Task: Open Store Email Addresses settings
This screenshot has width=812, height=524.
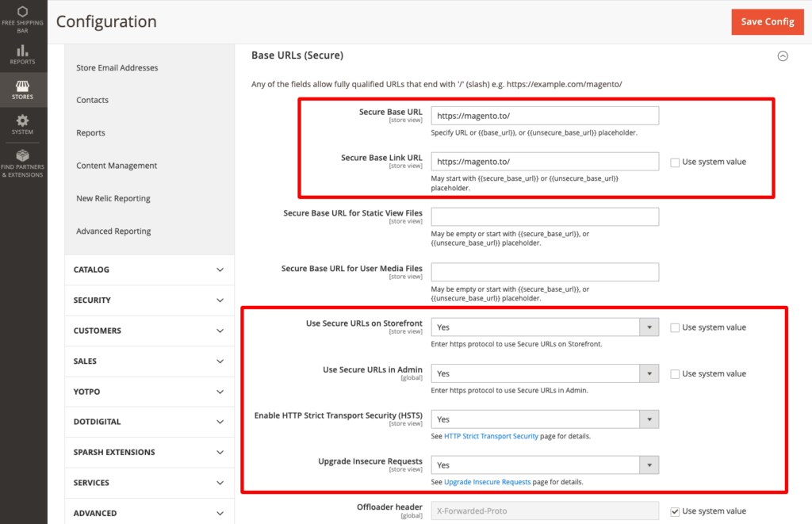Action: (x=117, y=68)
